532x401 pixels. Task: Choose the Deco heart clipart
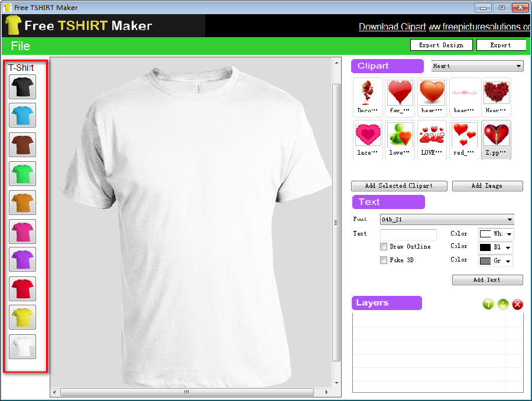pyautogui.click(x=368, y=97)
